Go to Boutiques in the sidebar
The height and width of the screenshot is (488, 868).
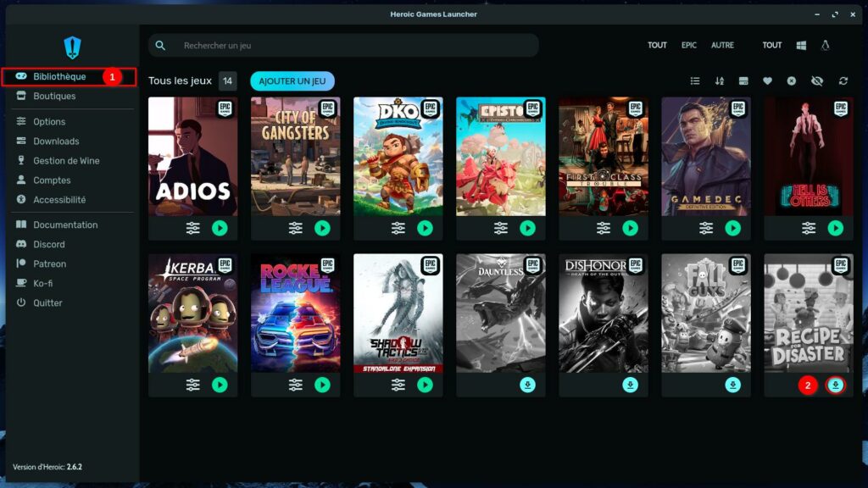tap(54, 96)
